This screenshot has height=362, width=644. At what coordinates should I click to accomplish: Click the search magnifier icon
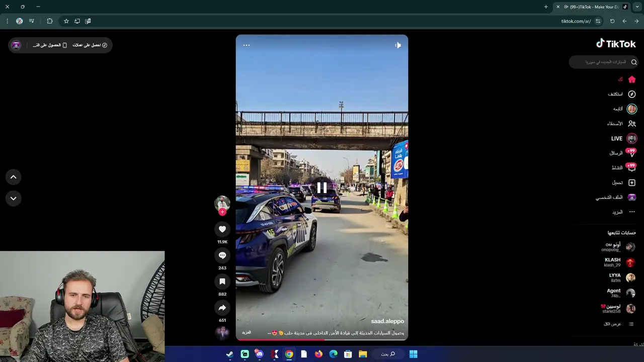pos(633,62)
